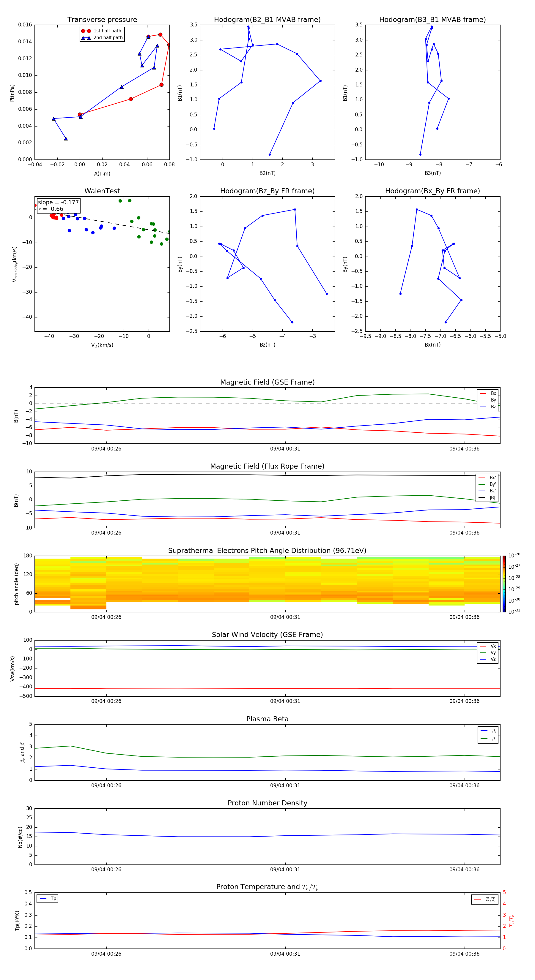This screenshot has width=535, height=980.
Task: Click the "Suprathermal Electrons Pitch Angle Distribution" title
Action: pos(267,551)
